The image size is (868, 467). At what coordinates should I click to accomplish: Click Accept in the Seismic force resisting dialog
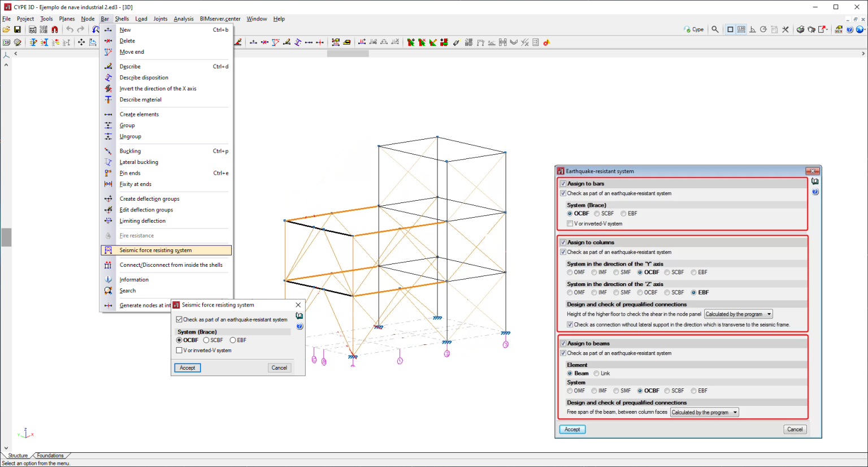[x=187, y=367]
